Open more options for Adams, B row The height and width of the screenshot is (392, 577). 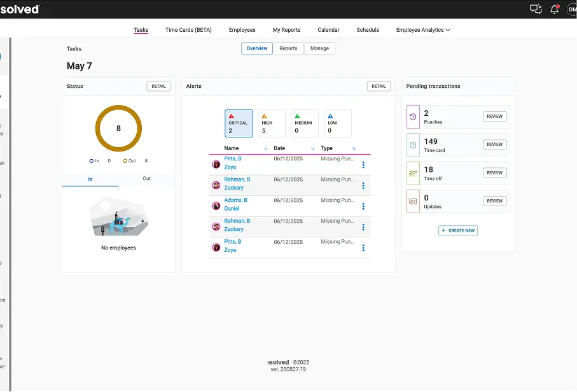[363, 206]
